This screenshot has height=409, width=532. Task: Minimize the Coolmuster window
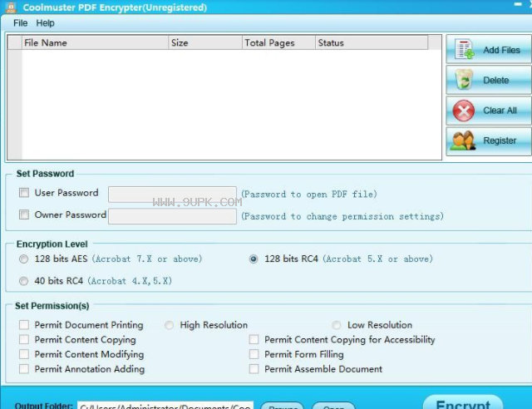518,4
